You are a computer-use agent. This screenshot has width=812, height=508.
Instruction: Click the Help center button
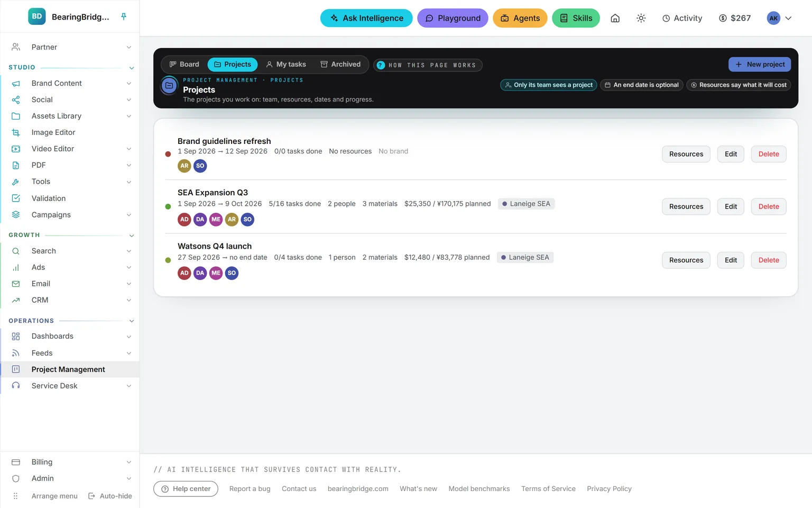[x=186, y=488]
